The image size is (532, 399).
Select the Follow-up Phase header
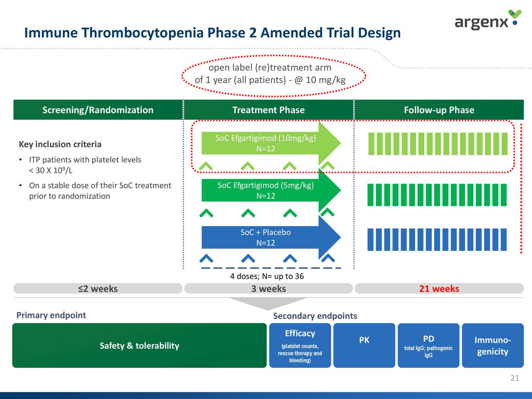point(439,110)
